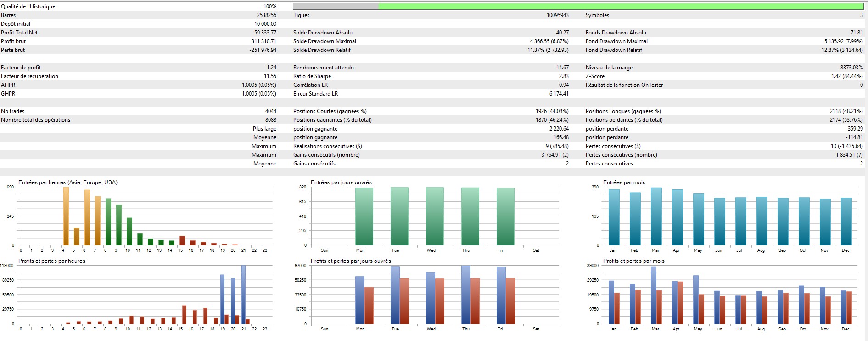The width and height of the screenshot is (868, 341).
Task: Select the Remboursement attendu value 14.67
Action: [562, 68]
